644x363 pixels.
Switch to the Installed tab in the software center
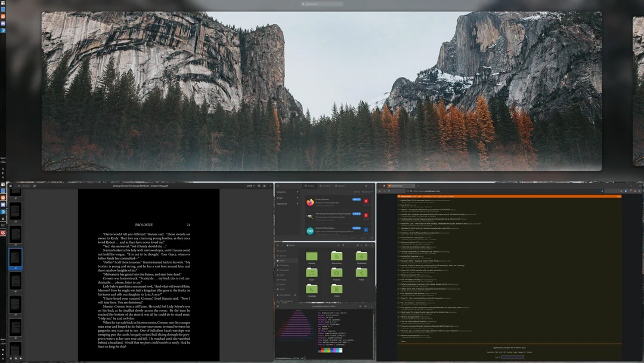click(x=326, y=186)
